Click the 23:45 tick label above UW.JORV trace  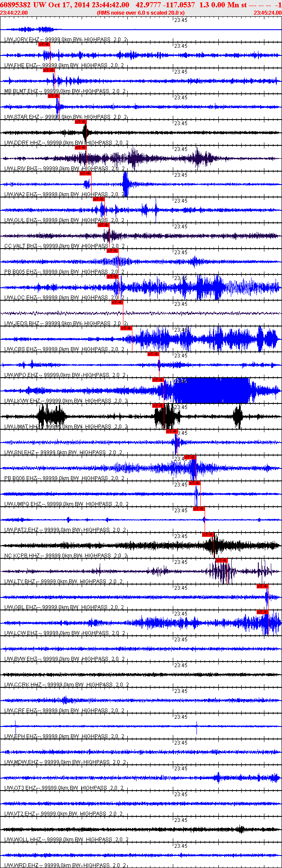coord(181,20)
